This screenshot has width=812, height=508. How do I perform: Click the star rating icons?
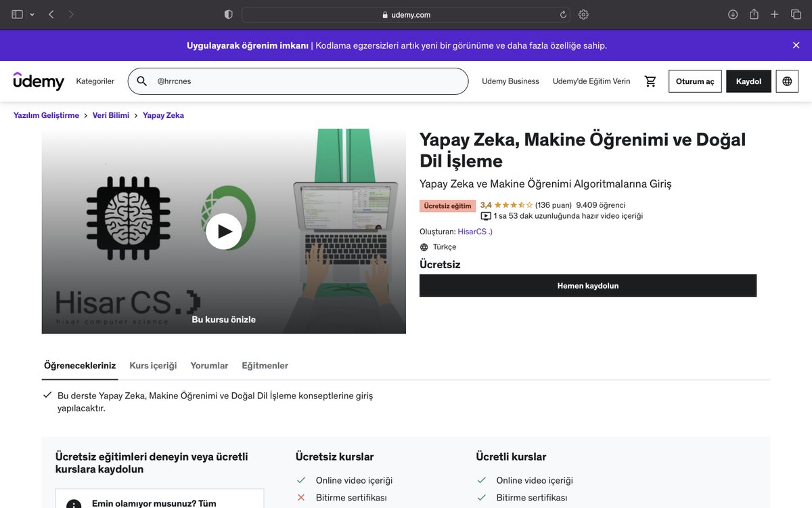(x=514, y=205)
